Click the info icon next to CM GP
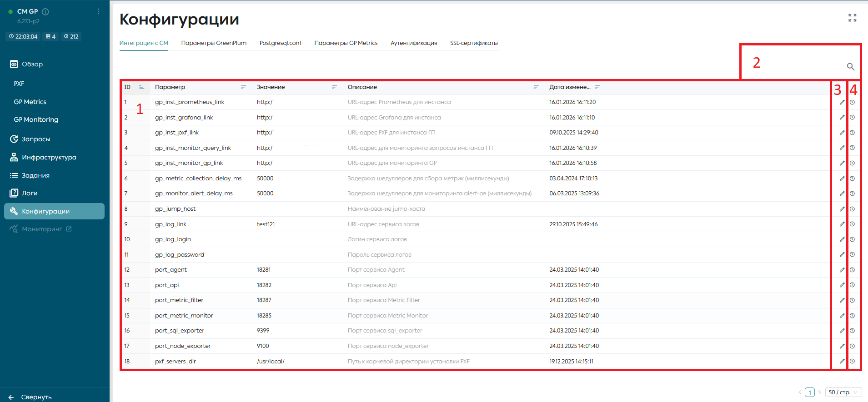Screen dimensions: 868x402 (45, 12)
